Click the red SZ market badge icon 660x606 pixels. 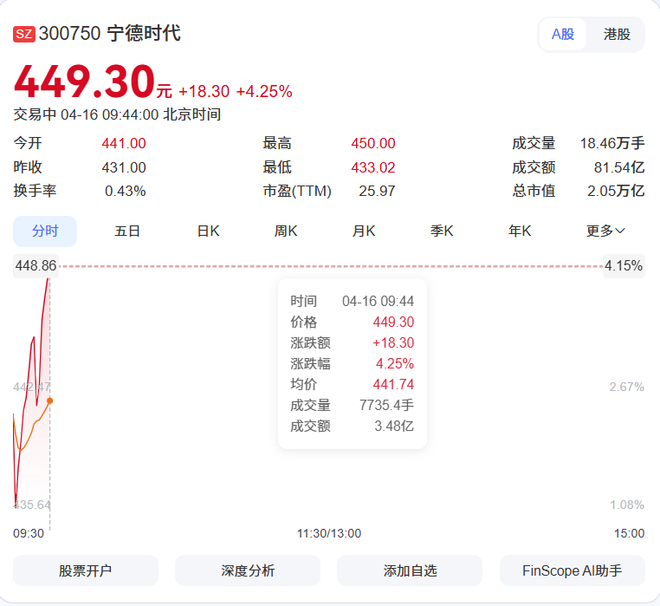24,34
